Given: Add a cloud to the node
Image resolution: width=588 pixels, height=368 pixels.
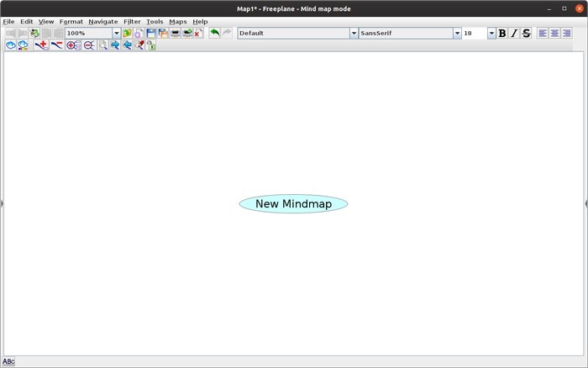Looking at the screenshot, I should (11, 45).
